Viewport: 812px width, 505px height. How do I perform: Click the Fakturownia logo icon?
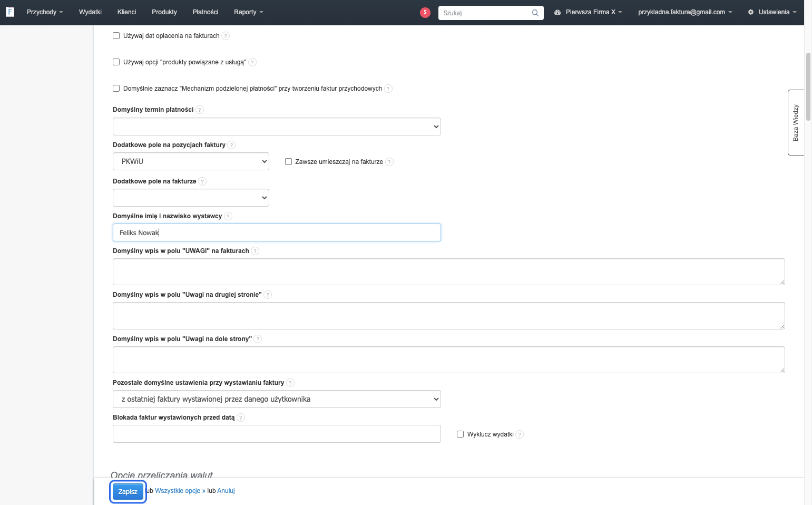(x=10, y=12)
